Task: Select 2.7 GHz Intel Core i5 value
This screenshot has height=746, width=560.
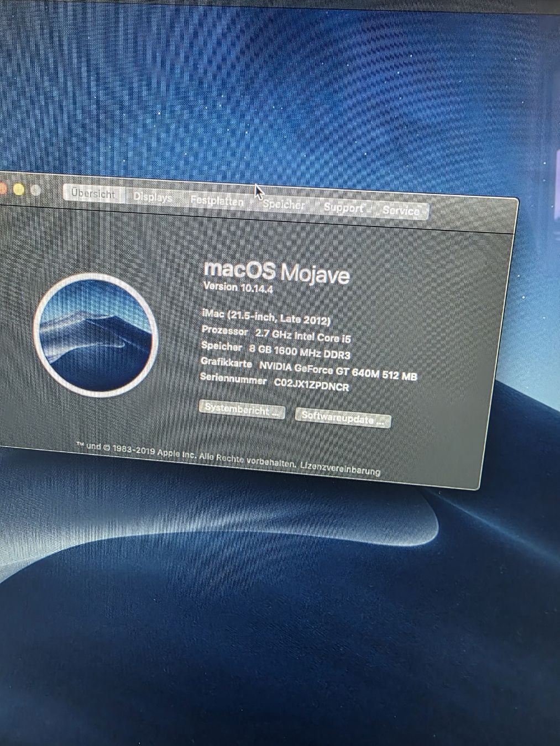Action: [x=303, y=335]
